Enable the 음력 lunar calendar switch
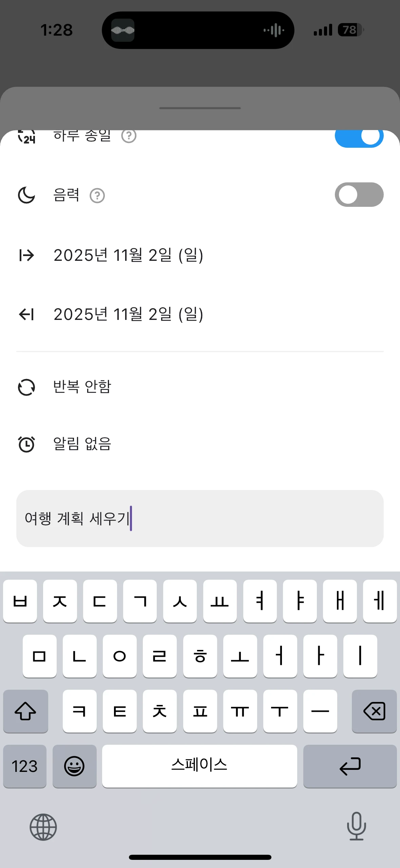 (359, 195)
